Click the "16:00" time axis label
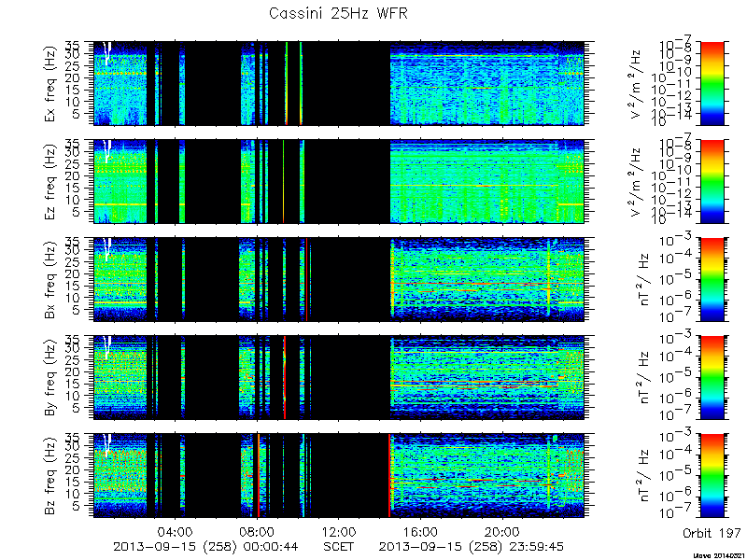Image resolution: width=747 pixels, height=560 pixels. pyautogui.click(x=420, y=532)
